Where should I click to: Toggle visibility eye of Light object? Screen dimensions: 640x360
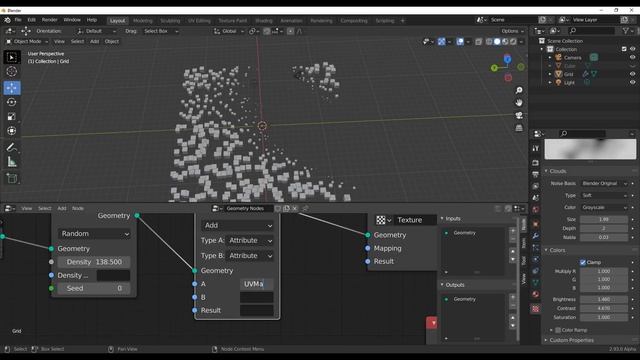(x=632, y=82)
